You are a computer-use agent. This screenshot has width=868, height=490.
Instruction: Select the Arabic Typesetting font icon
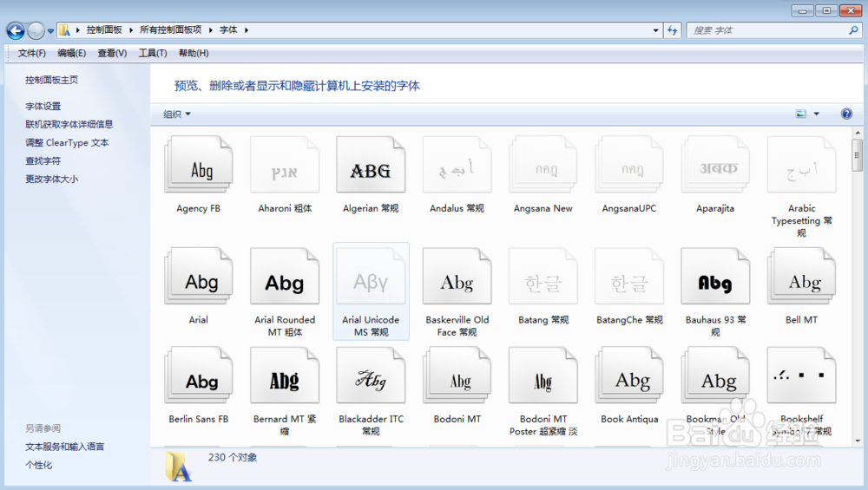coord(801,165)
